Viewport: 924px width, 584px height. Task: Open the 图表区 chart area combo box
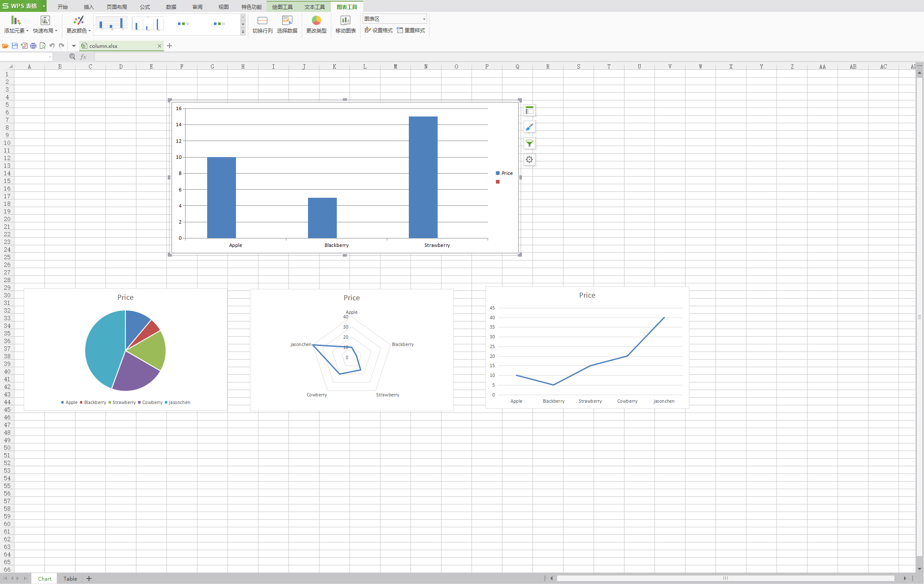pos(394,19)
